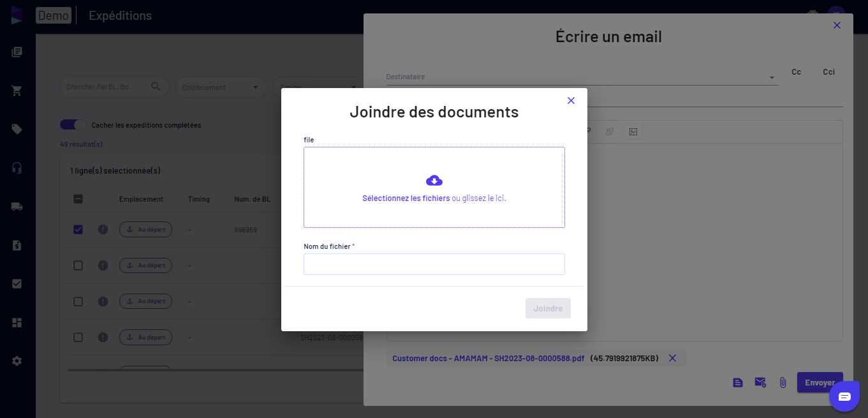Click alert badge icon in row 996969
The width and height of the screenshot is (868, 418).
click(x=102, y=229)
